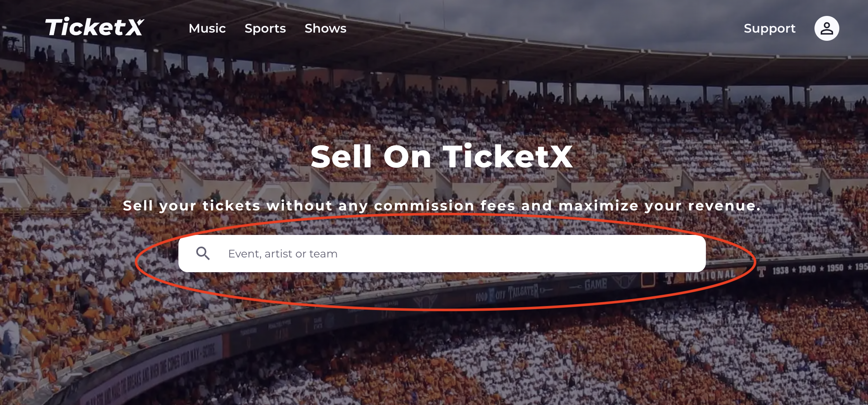Click the 1938 1940 1950 championship years banner

[819, 269]
